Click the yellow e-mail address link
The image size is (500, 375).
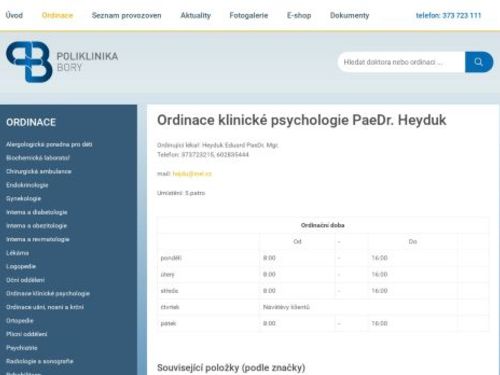coord(192,174)
